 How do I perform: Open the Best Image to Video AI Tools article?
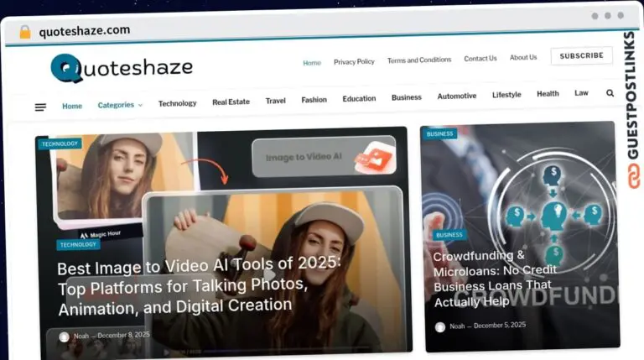pos(200,286)
